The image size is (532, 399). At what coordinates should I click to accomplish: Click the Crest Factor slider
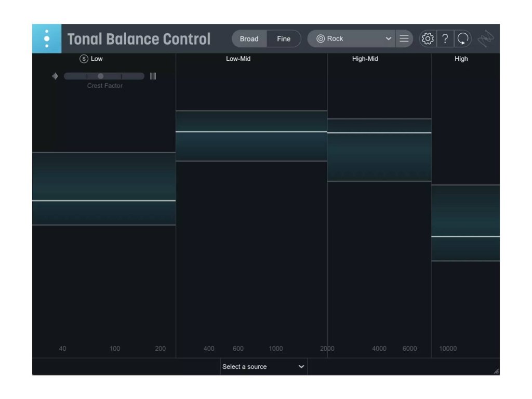click(x=104, y=76)
